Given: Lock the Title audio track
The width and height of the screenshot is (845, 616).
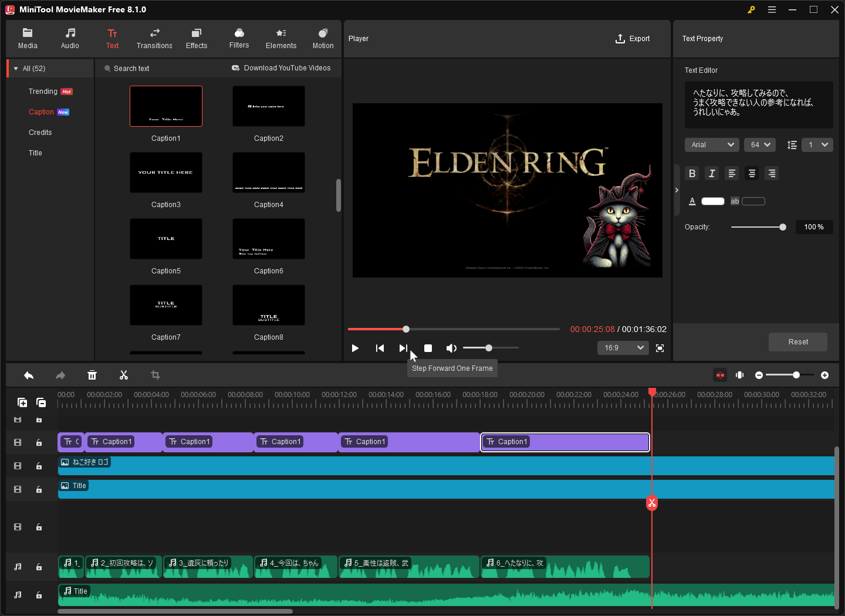Looking at the screenshot, I should [39, 595].
